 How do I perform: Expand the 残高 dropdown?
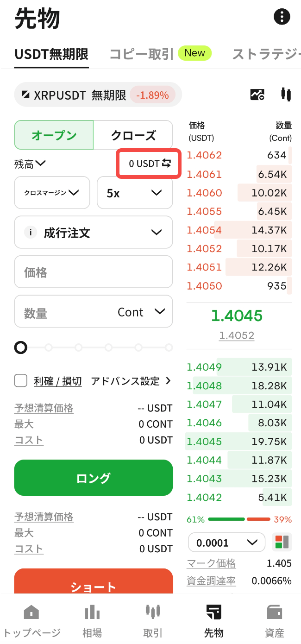30,163
